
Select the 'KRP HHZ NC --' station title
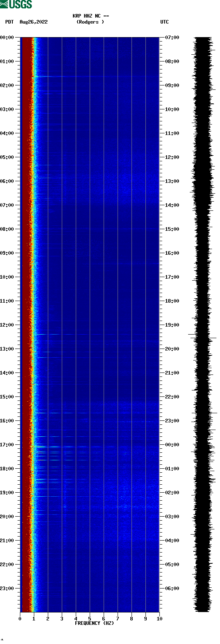pyautogui.click(x=91, y=16)
